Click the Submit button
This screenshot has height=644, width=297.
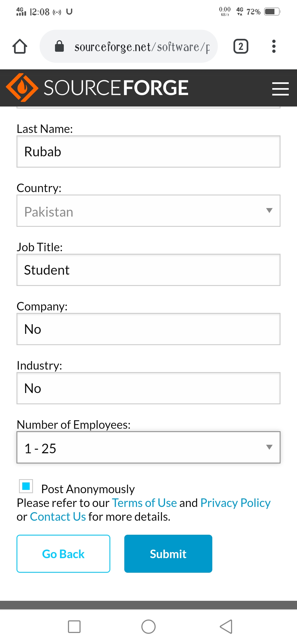tap(168, 554)
